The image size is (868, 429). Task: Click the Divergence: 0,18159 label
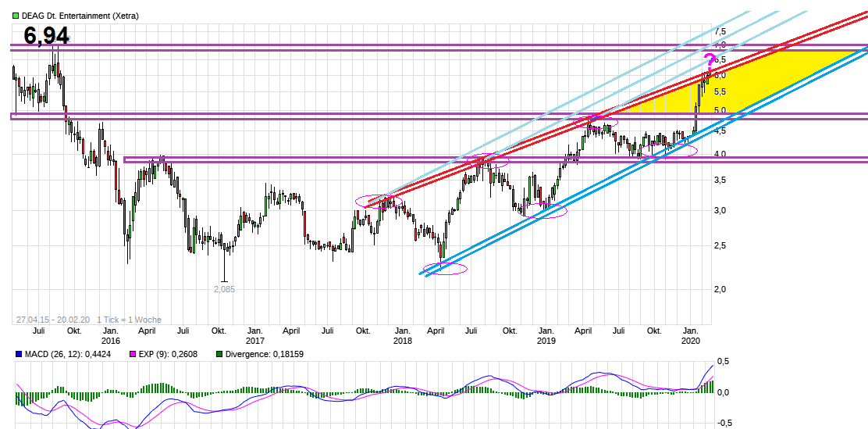(x=265, y=354)
